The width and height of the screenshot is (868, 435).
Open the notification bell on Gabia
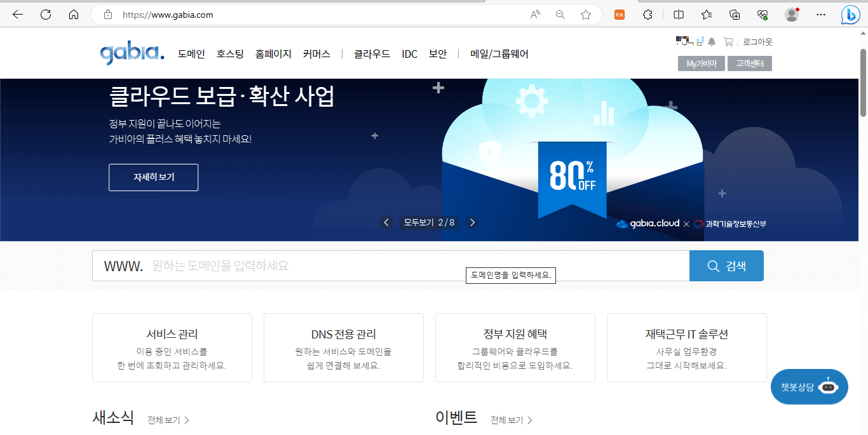[712, 42]
